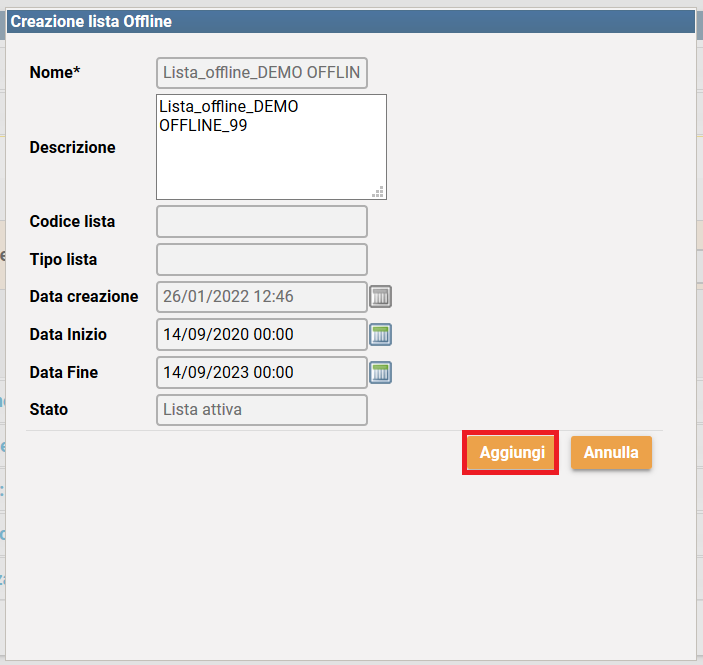This screenshot has width=703, height=665.
Task: Click the Codice lista input field
Action: tap(262, 222)
